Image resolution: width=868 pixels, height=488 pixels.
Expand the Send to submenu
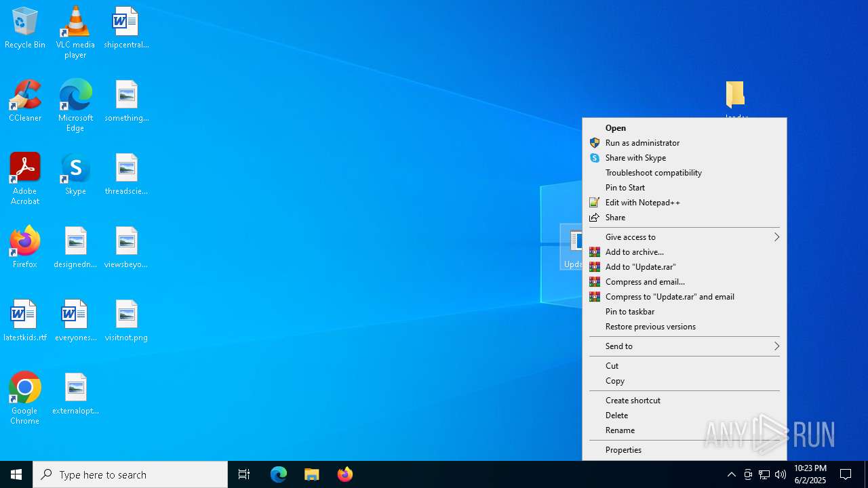coord(684,346)
